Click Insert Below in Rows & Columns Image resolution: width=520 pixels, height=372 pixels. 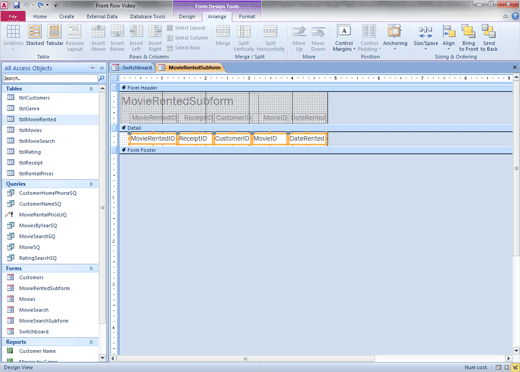click(117, 38)
